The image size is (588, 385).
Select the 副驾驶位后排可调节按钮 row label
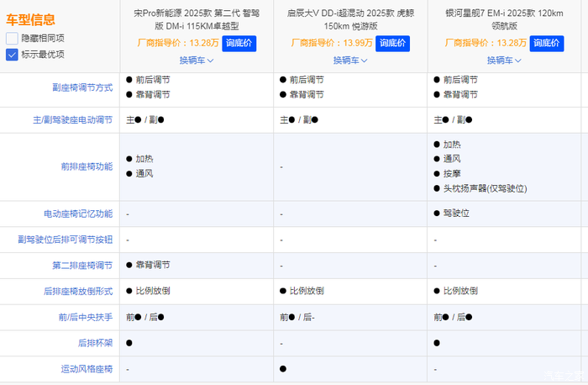pyautogui.click(x=69, y=240)
